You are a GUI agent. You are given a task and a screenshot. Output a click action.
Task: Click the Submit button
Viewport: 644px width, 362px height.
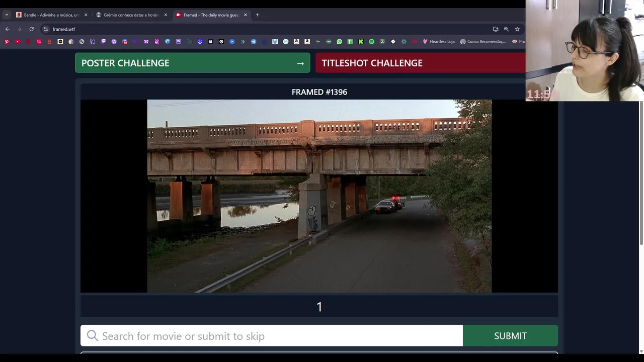pos(510,336)
